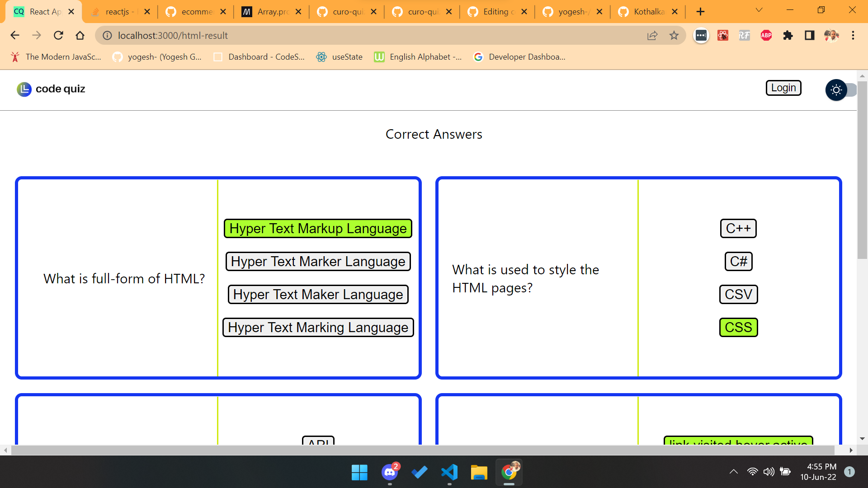Screen dimensions: 868x488
Task: Open Chrome's three-dot menu
Action: click(x=853, y=36)
